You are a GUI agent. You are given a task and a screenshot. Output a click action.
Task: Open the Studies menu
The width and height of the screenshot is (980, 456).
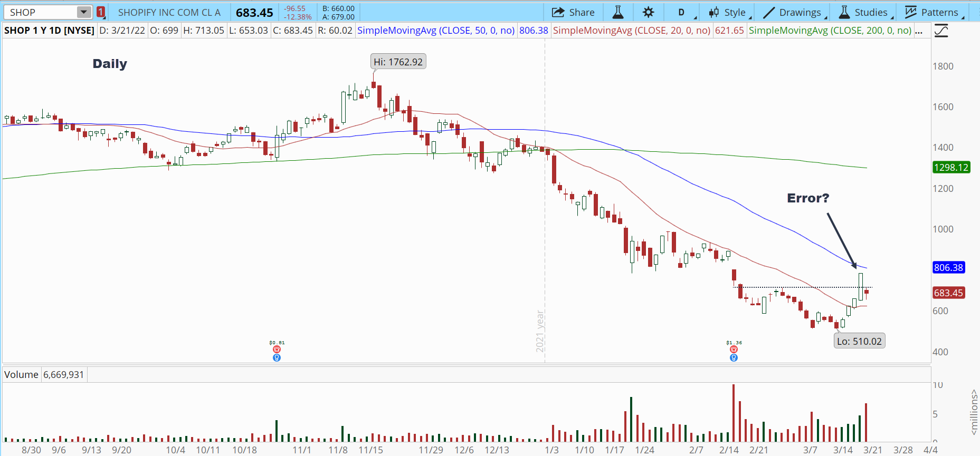[x=866, y=12]
